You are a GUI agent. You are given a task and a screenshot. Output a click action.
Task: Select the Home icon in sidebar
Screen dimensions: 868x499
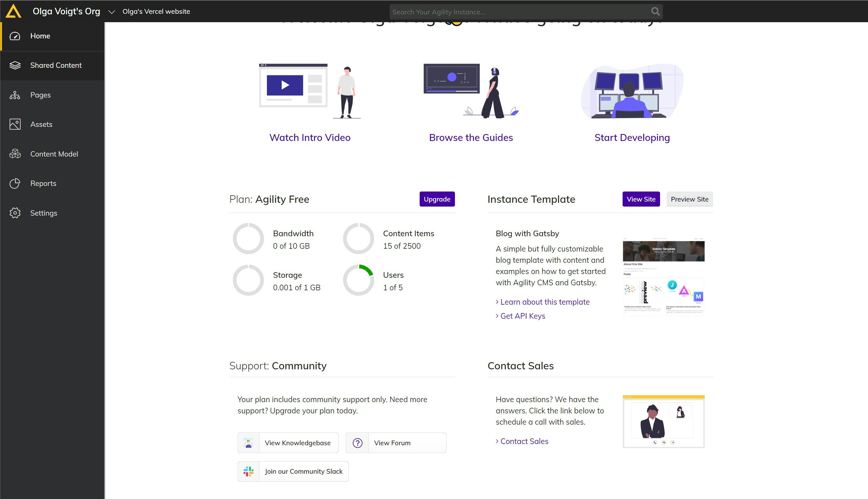point(15,36)
